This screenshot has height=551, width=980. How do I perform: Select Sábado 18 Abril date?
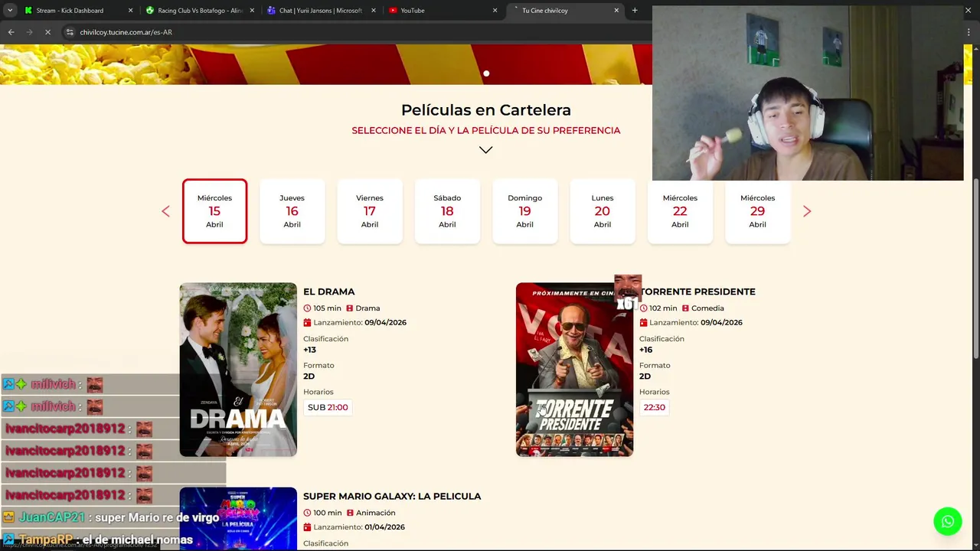point(447,211)
